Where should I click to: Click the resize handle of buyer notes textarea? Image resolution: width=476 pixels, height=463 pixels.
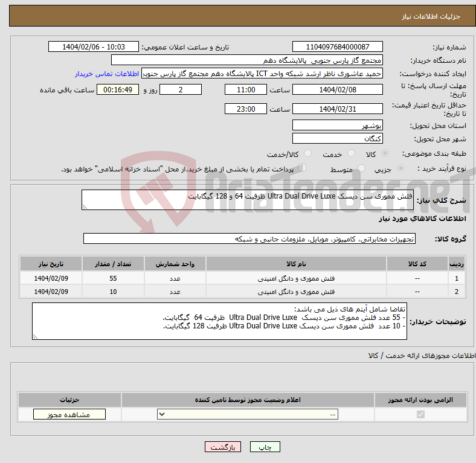[35, 336]
